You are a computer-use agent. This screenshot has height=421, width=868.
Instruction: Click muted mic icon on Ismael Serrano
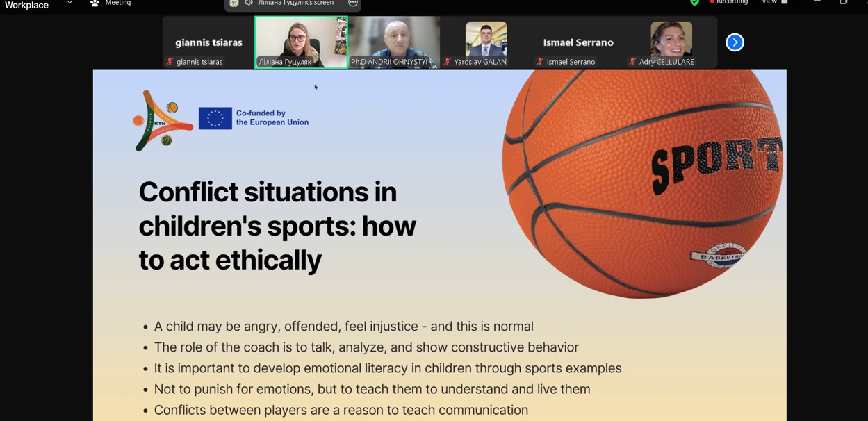[540, 62]
